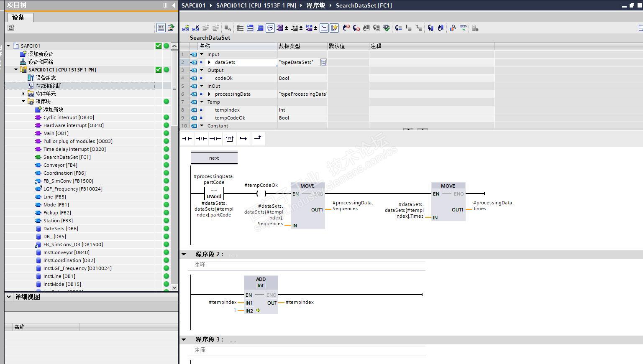
Task: Click the project tree vertical scrollbar thumb
Action: pyautogui.click(x=174, y=88)
